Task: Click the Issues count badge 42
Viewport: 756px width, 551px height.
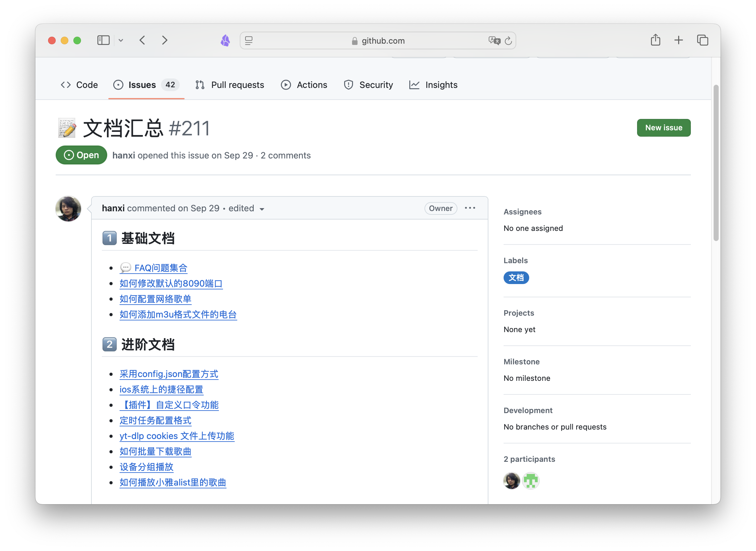Action: point(170,85)
